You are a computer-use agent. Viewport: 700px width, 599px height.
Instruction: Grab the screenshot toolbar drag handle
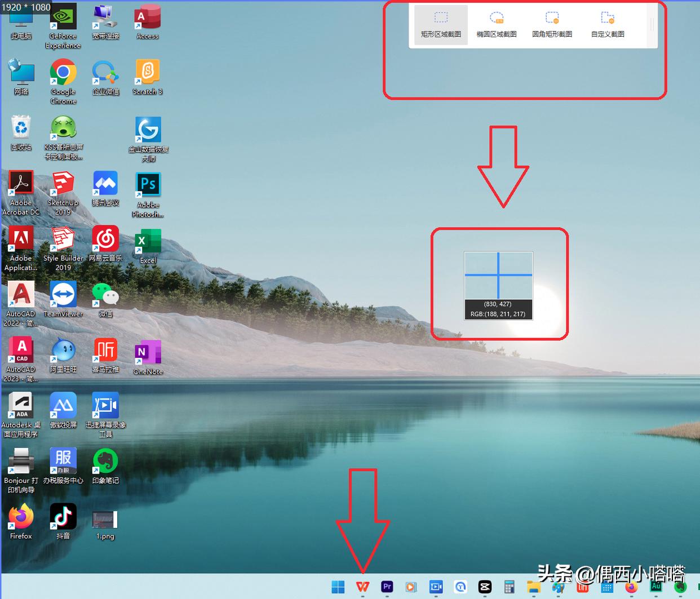(x=652, y=24)
